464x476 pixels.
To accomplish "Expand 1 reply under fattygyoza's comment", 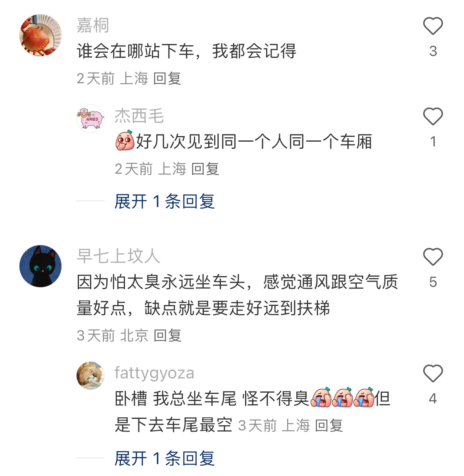I will [165, 459].
